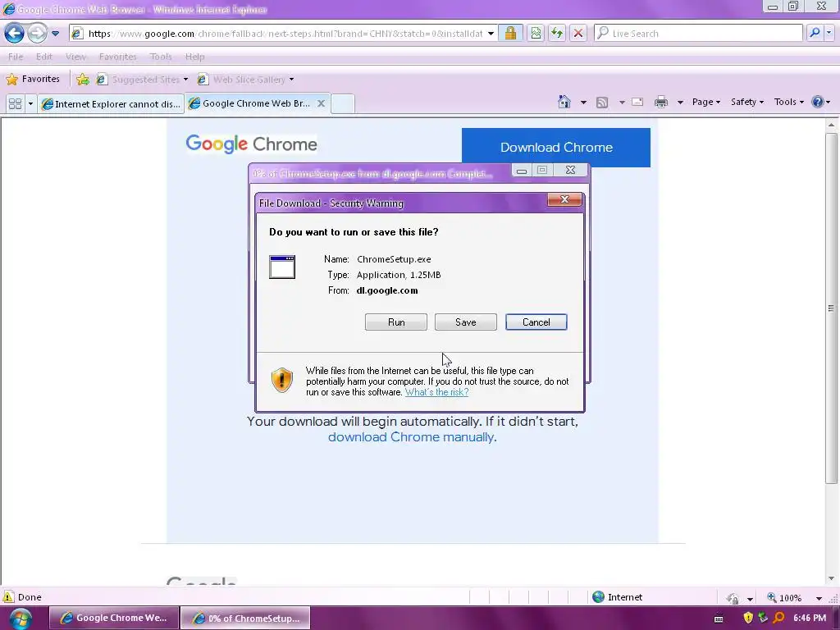Expand the Home button dropdown arrow
Image resolution: width=840 pixels, height=630 pixels.
(x=583, y=102)
